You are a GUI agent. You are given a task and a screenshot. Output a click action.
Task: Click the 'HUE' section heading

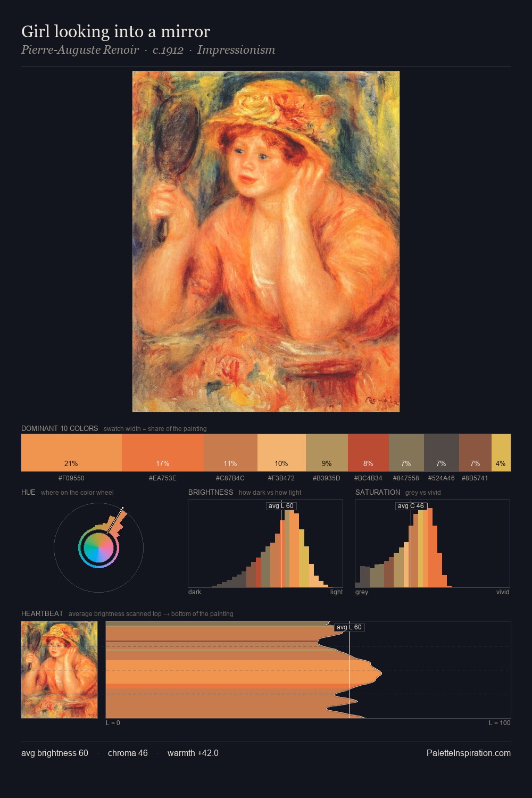(x=28, y=492)
